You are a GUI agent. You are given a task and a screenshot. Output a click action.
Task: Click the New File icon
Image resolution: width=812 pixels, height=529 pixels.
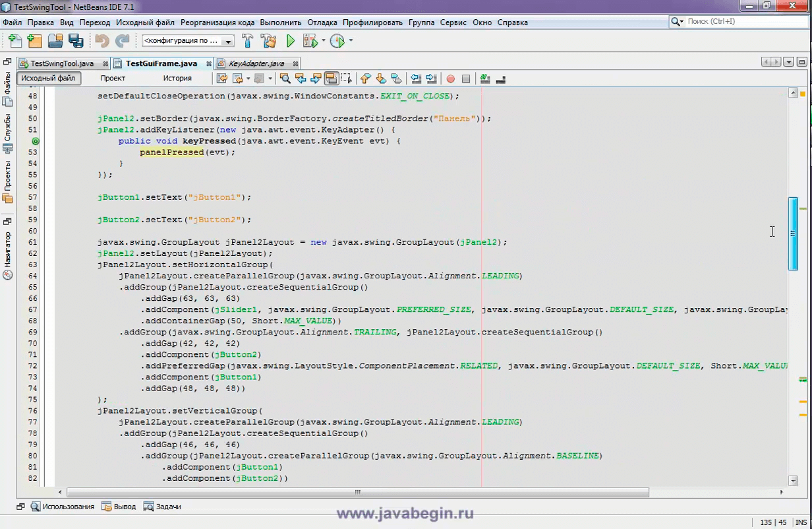[14, 41]
